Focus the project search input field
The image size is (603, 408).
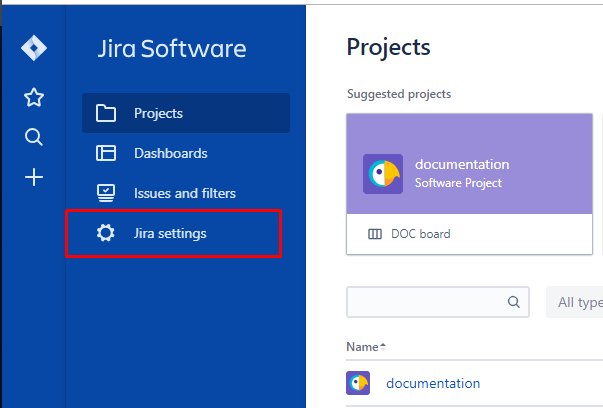(x=425, y=301)
